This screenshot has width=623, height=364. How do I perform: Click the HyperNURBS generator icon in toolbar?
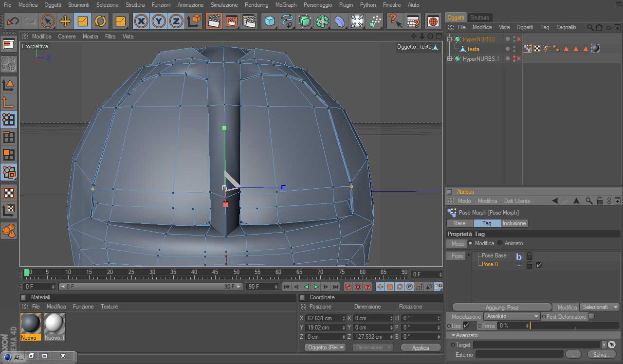tap(305, 21)
